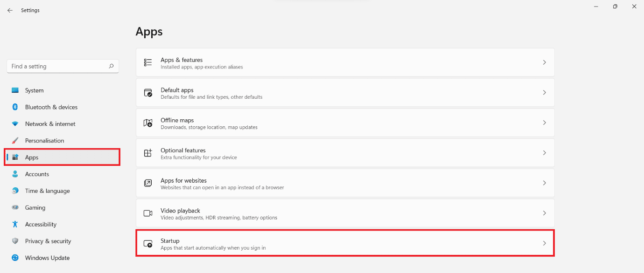The width and height of the screenshot is (644, 273).
Task: Expand the Offline maps chevron
Action: (544, 123)
